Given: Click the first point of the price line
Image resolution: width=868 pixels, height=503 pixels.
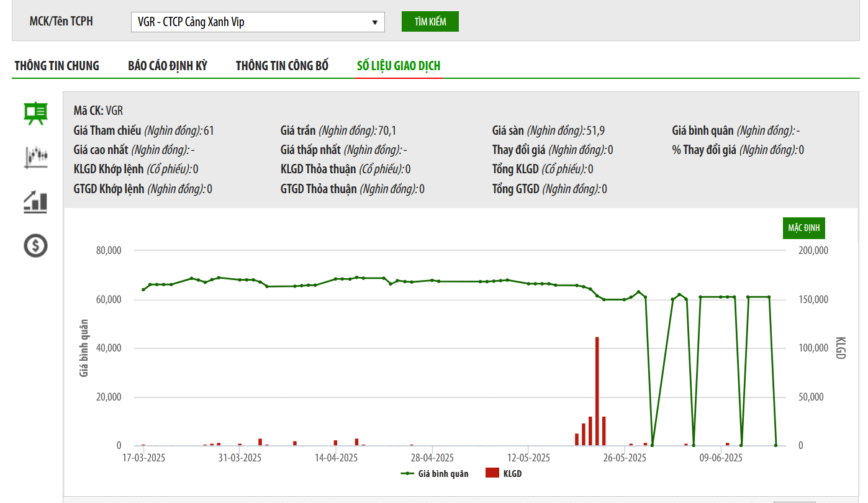Looking at the screenshot, I should [x=143, y=289].
